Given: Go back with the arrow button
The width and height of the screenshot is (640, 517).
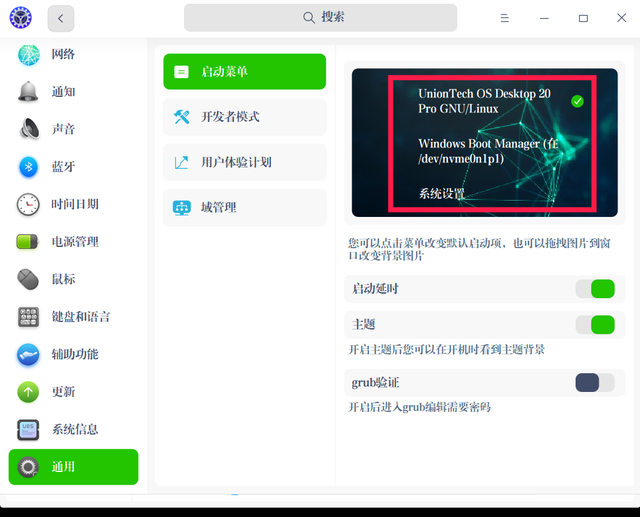Looking at the screenshot, I should (61, 18).
